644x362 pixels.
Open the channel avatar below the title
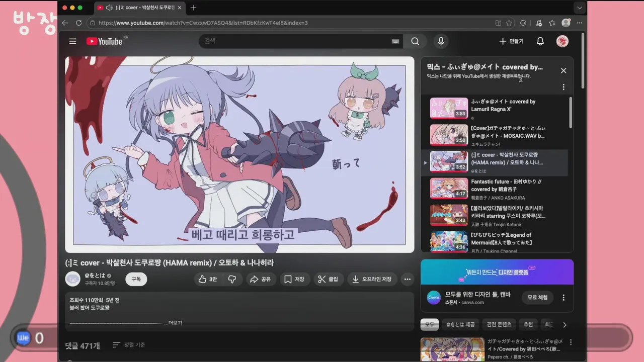[x=73, y=279]
